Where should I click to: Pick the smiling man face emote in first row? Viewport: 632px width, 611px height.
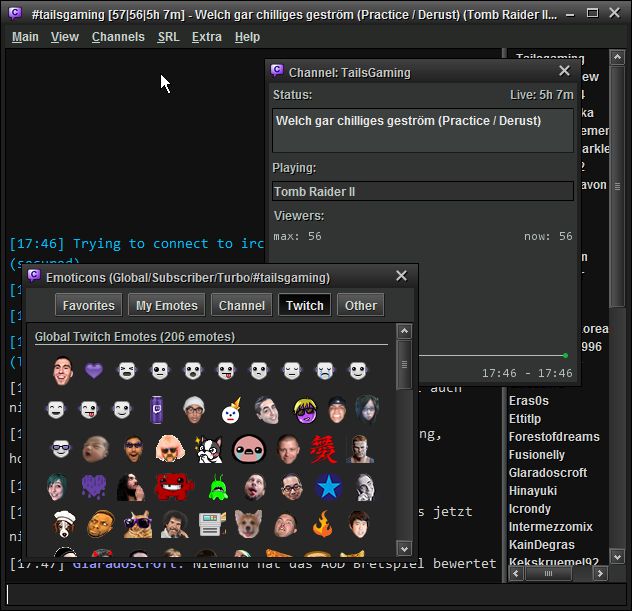[x=63, y=370]
